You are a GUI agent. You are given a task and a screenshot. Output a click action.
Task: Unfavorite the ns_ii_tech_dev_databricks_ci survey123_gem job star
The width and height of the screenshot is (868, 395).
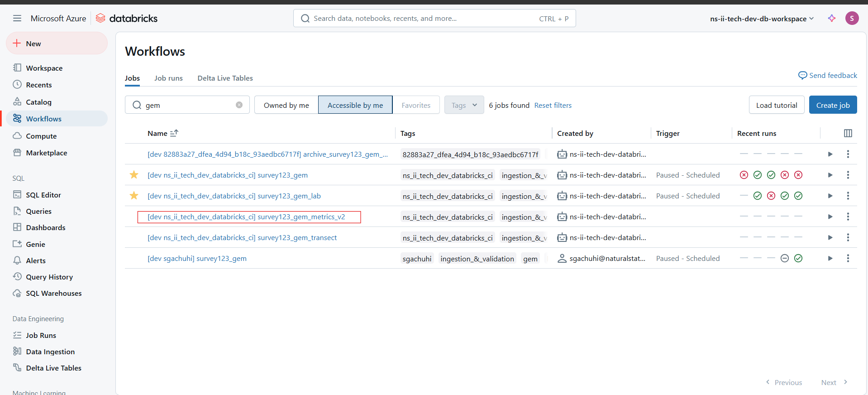click(134, 175)
